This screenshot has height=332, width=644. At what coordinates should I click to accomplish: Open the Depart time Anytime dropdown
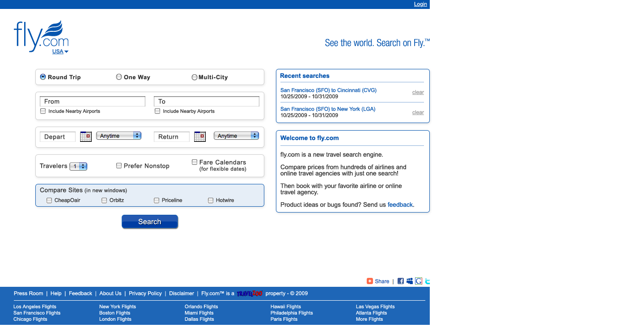[119, 136]
